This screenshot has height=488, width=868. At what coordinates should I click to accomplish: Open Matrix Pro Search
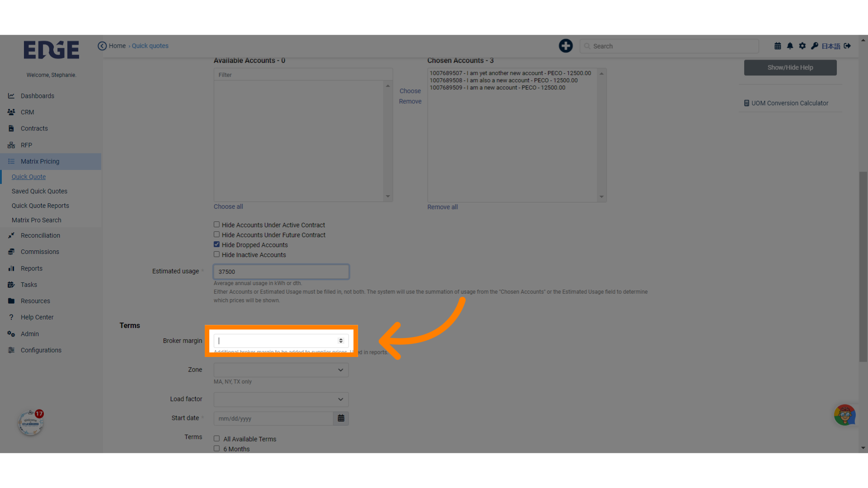tap(36, 220)
